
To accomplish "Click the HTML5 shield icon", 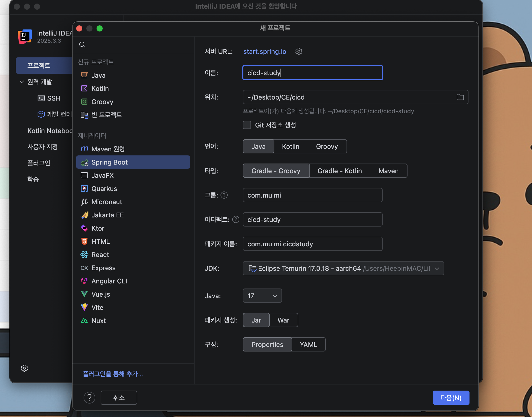I will click(84, 241).
